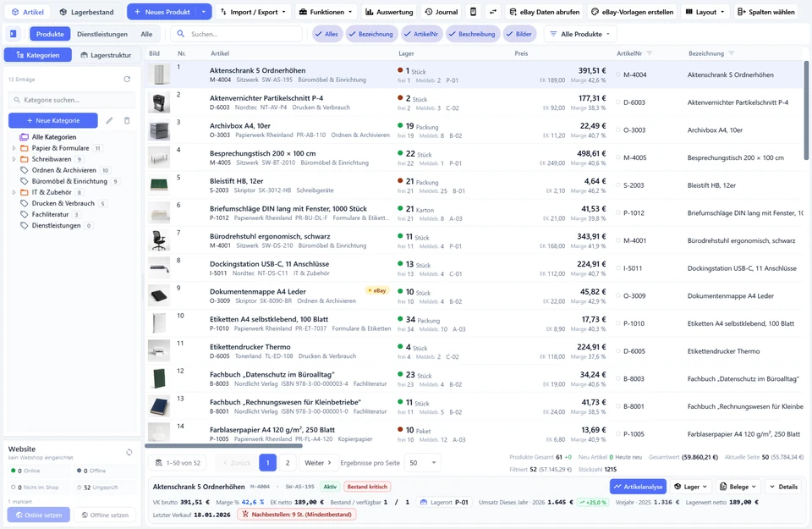Click the search magnifier icon in Suchen field

tap(181, 34)
